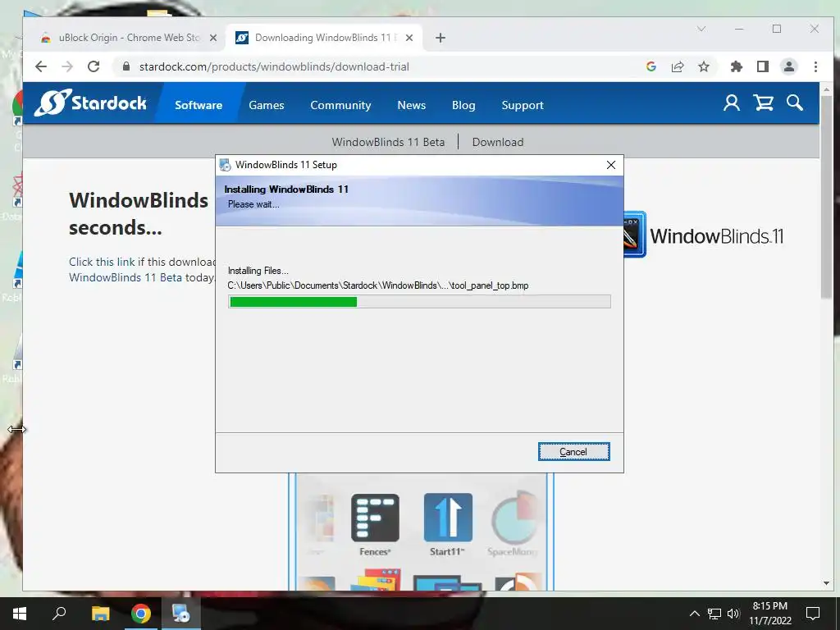Click the volume speaker tray icon
Image resolution: width=840 pixels, height=630 pixels.
[x=733, y=614]
